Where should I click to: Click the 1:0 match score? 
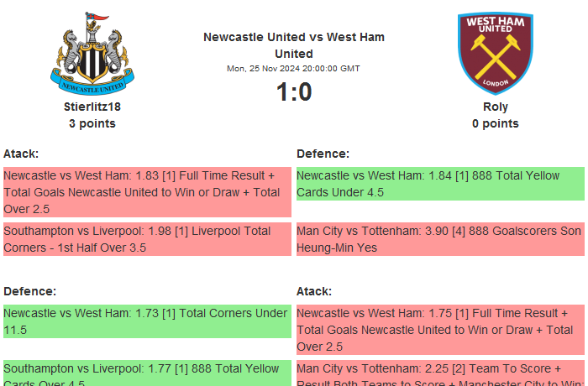pos(294,91)
